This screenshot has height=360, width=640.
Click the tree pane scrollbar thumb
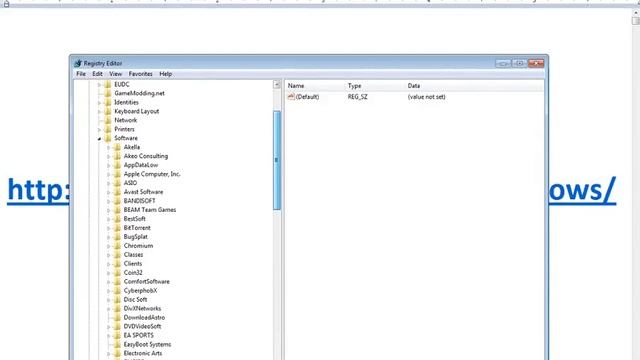[x=277, y=160]
